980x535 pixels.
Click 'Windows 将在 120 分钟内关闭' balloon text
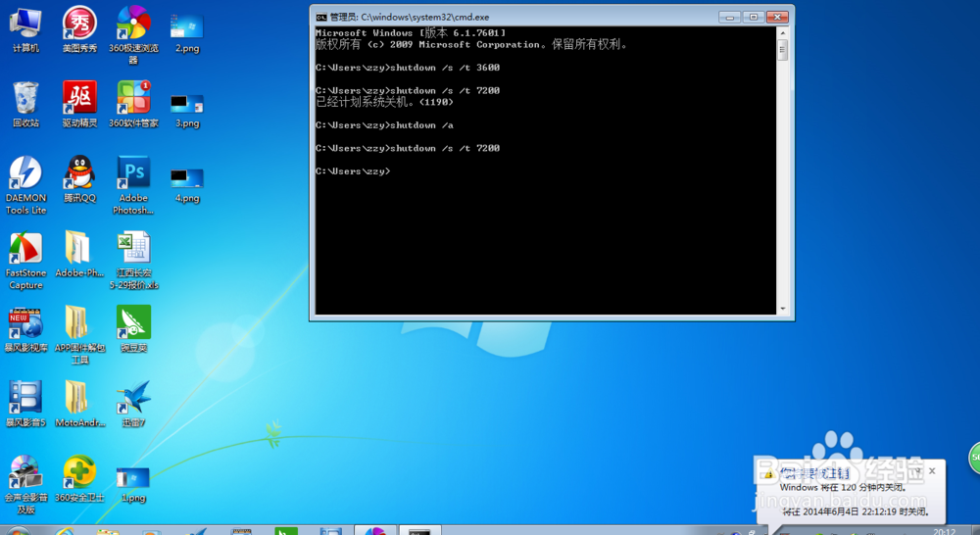click(x=843, y=488)
